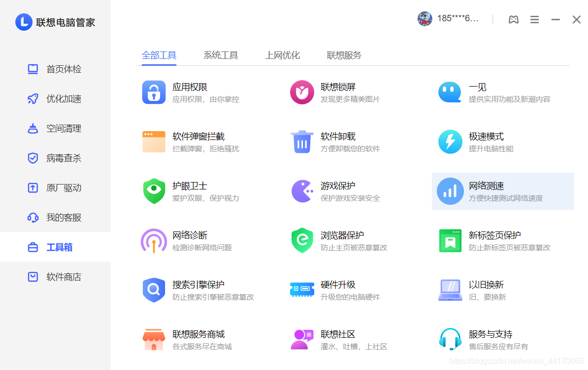The height and width of the screenshot is (370, 588).
Task: Launch 极速模式 lightning bolt icon
Action: point(450,141)
